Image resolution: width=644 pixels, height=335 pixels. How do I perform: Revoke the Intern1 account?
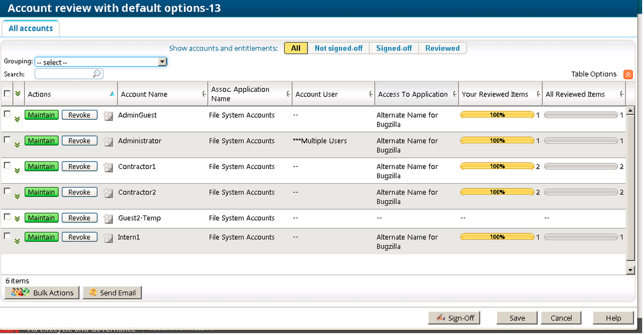pos(79,238)
